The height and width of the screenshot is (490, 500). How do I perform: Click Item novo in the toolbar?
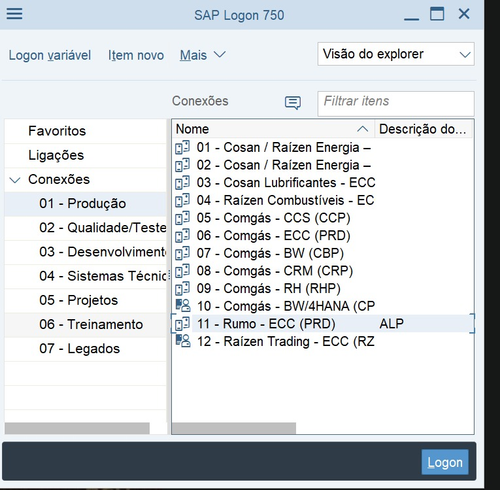click(x=136, y=55)
